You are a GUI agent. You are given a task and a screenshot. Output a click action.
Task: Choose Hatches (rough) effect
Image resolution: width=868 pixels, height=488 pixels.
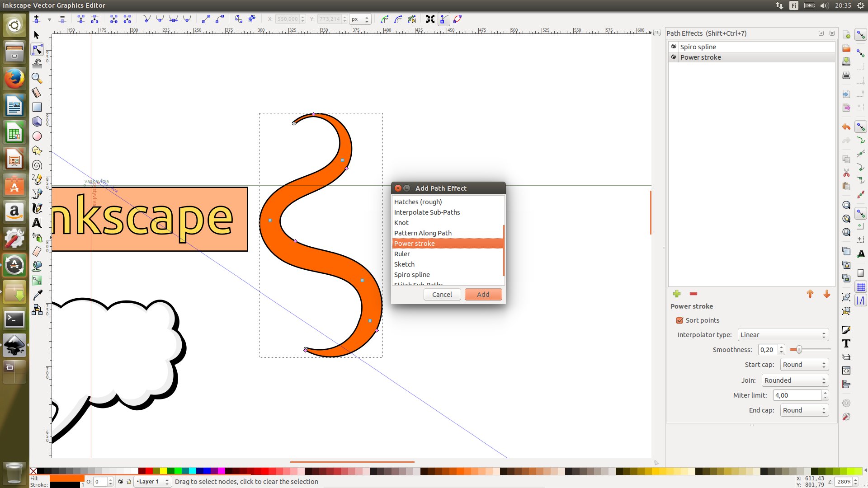point(448,202)
